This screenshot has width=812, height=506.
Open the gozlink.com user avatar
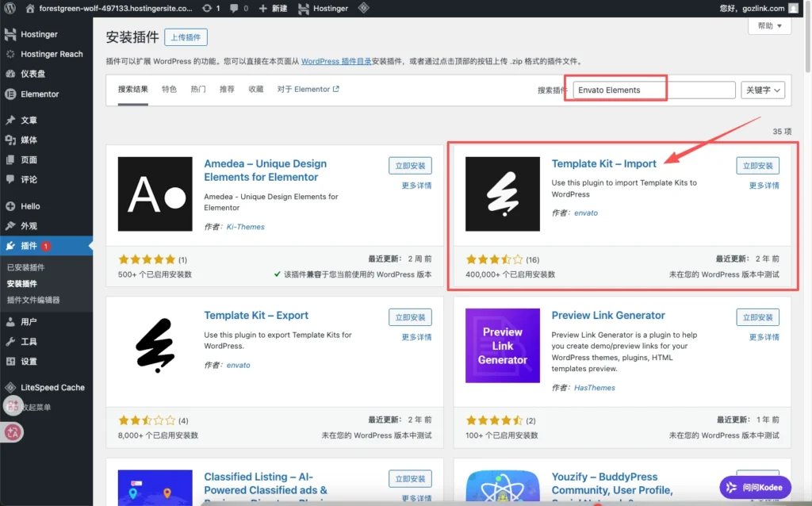click(x=793, y=8)
